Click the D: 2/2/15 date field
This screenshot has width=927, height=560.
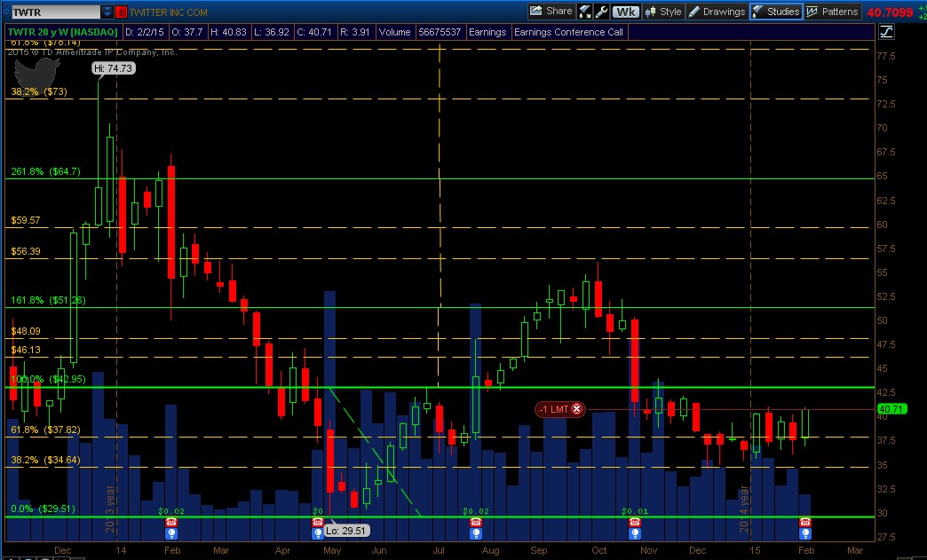coord(145,32)
